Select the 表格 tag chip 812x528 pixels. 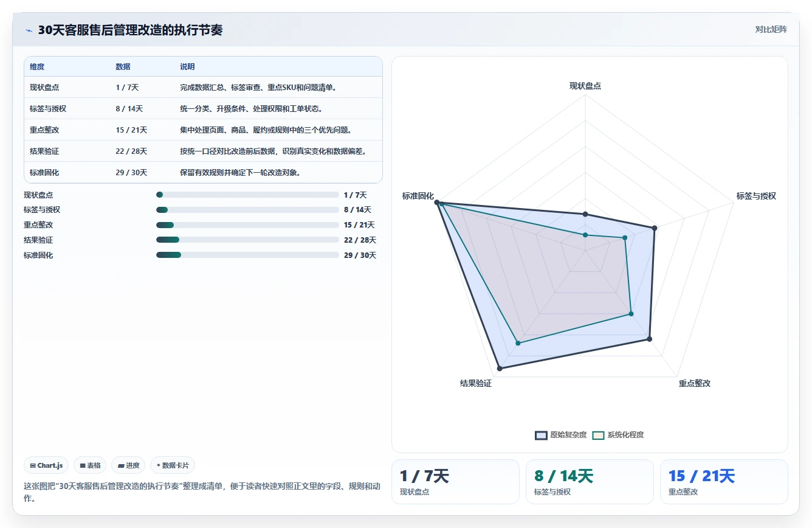[x=90, y=465]
